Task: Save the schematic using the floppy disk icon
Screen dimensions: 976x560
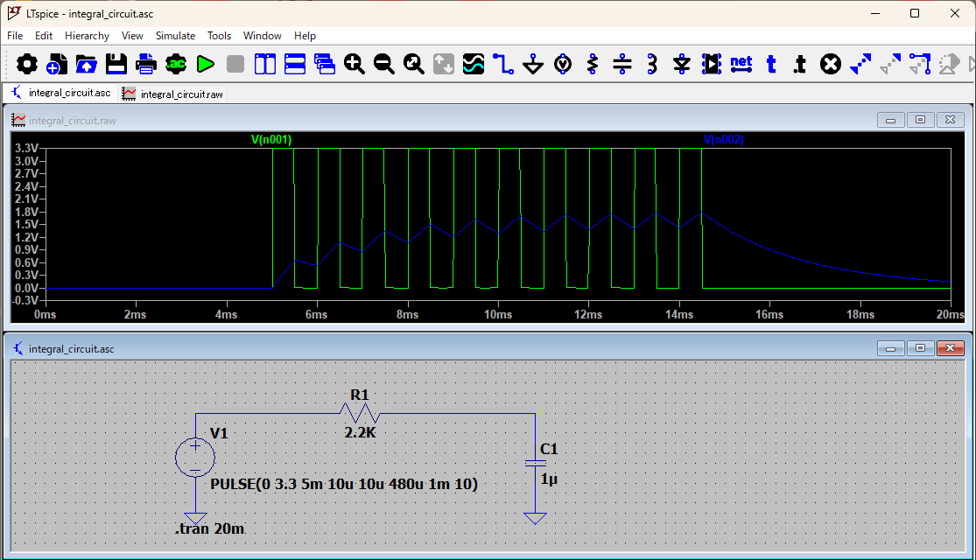Action: (116, 64)
